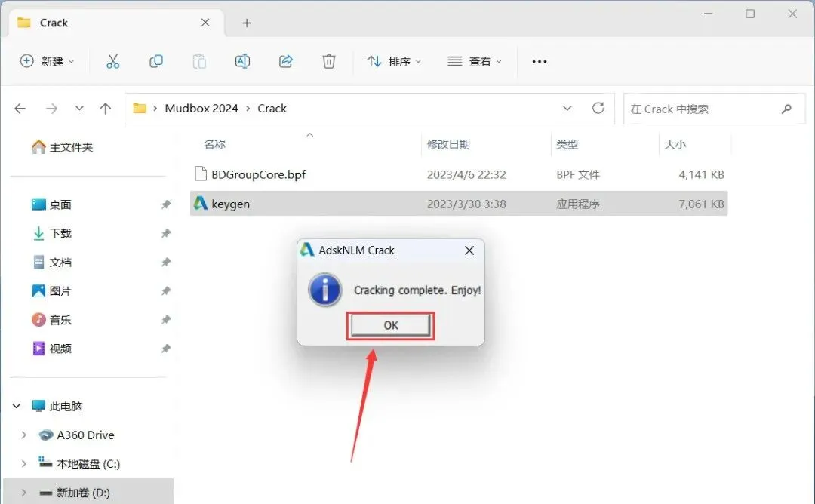The height and width of the screenshot is (504, 815).
Task: Add a new tab with plus button
Action: 247,23
